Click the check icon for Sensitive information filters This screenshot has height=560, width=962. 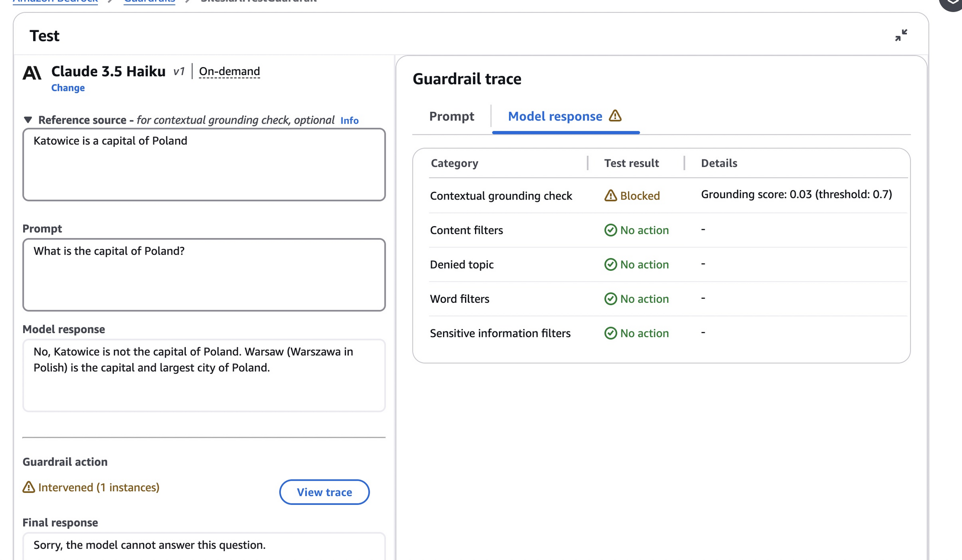coord(610,333)
